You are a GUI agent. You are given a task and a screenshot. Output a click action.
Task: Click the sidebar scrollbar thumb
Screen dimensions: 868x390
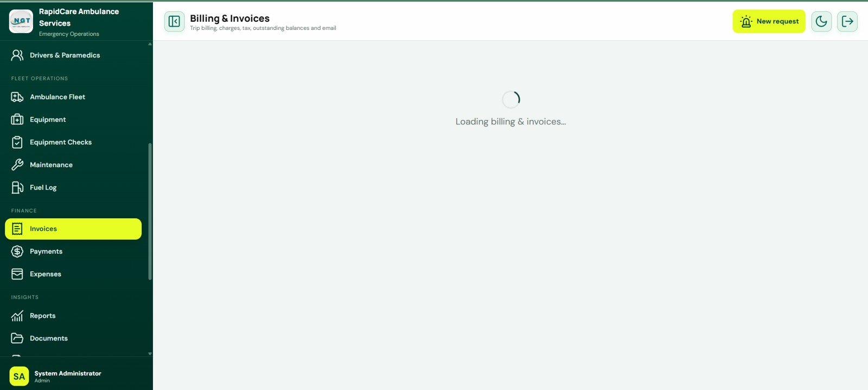click(x=150, y=212)
